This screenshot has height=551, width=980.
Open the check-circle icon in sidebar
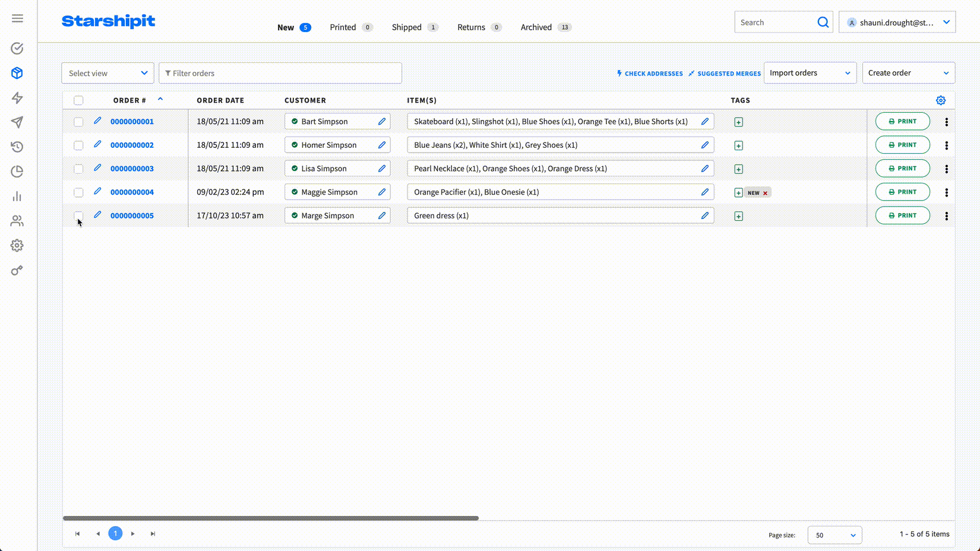(17, 48)
